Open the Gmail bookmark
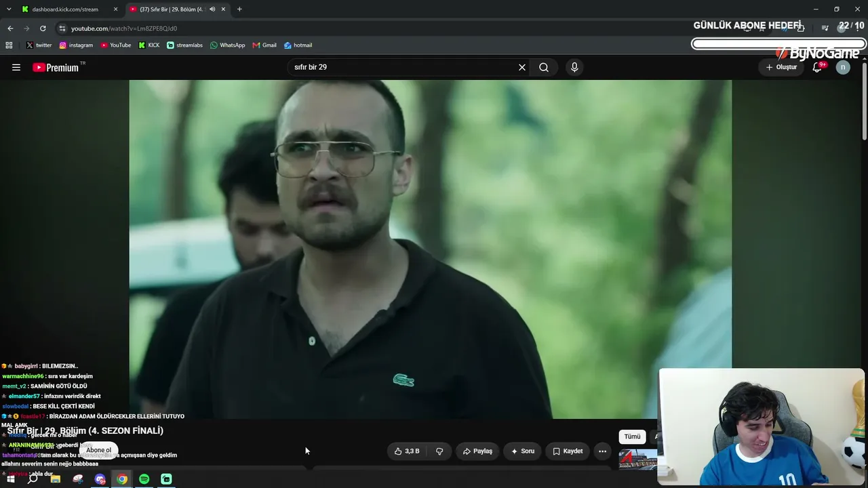This screenshot has width=868, height=488. coord(264,45)
